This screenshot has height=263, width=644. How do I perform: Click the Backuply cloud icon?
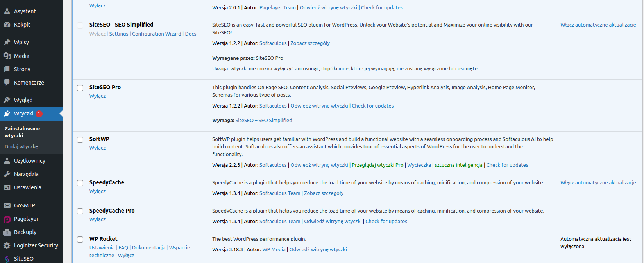click(7, 232)
